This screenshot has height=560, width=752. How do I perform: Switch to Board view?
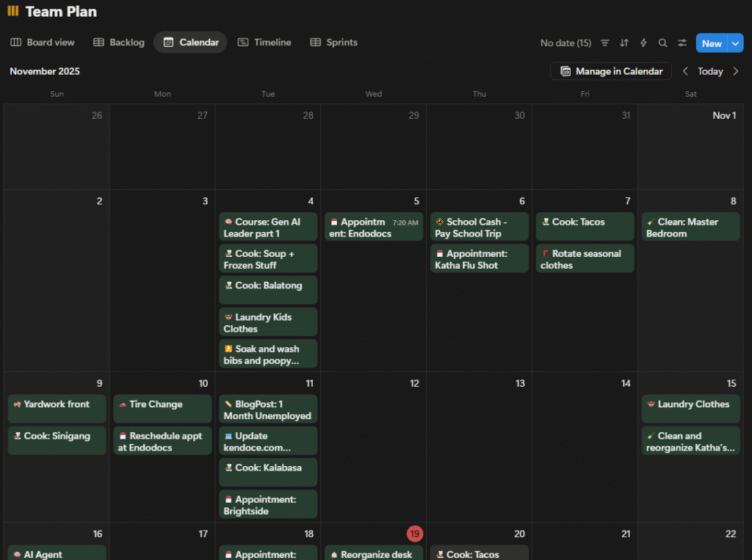pyautogui.click(x=42, y=43)
